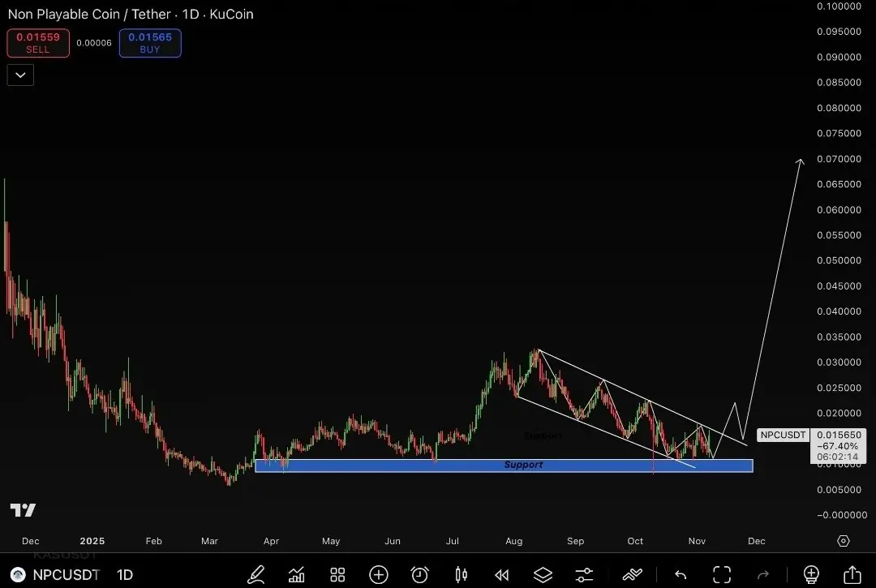The height and width of the screenshot is (588, 876).
Task: Select the drawing pencil tool
Action: point(255,574)
